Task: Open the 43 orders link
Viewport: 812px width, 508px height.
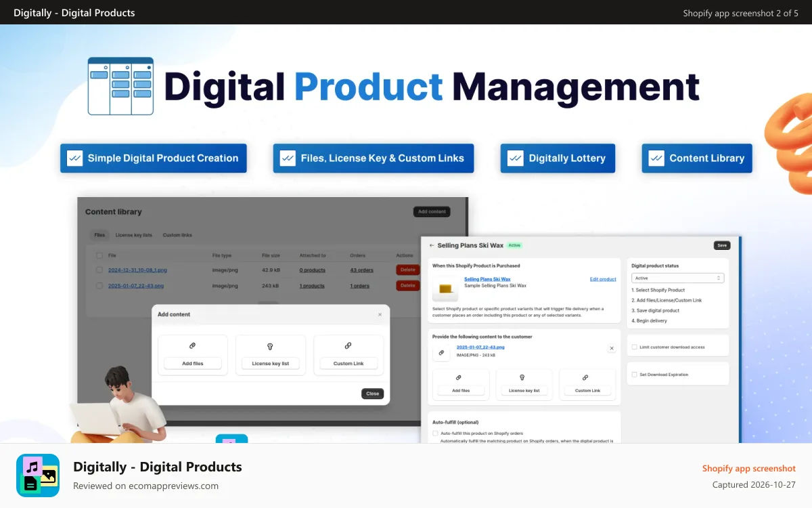Action: [361, 270]
